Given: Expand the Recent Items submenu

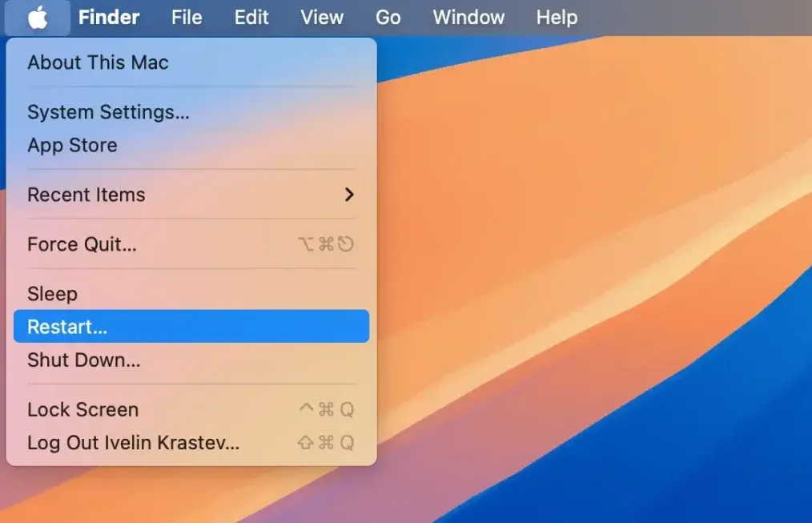Looking at the screenshot, I should coord(191,195).
